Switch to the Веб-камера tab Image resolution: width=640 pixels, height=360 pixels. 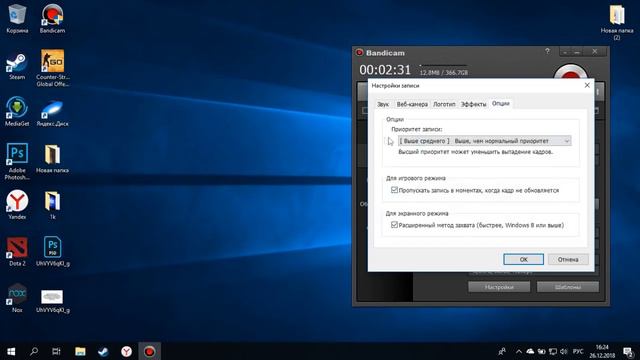tap(412, 104)
